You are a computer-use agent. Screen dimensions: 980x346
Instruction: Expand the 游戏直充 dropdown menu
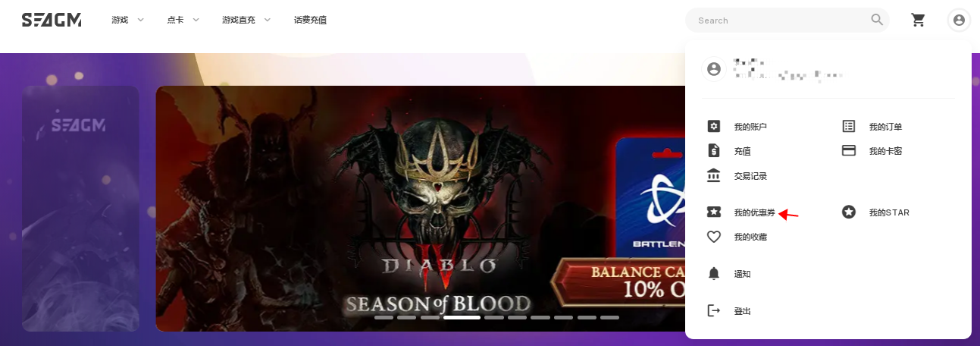pos(246,20)
